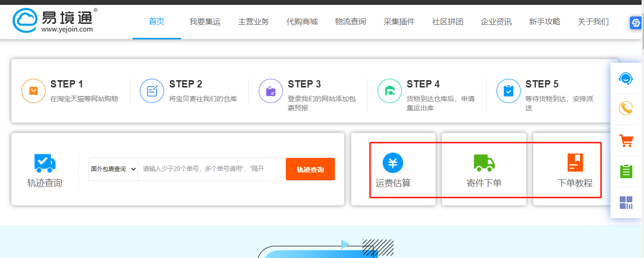Open the 运费估算 link
Viewport: 644px width, 258px height.
pos(393,183)
